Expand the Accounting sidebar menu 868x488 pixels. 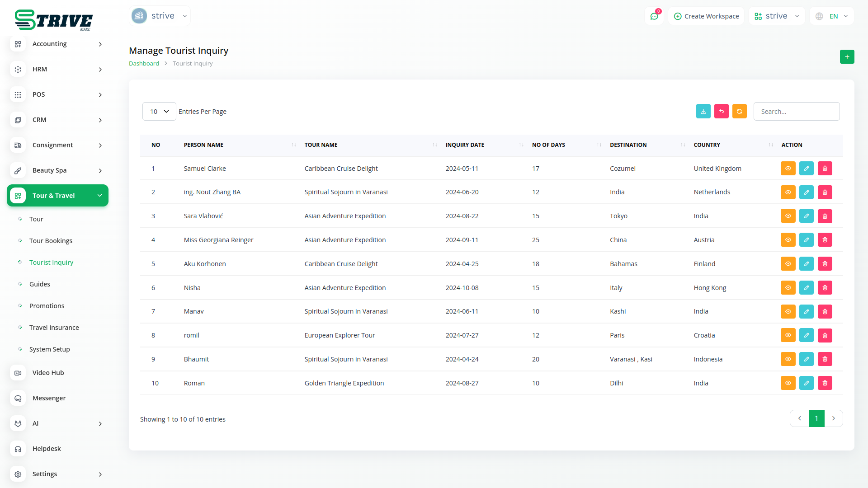tap(57, 44)
